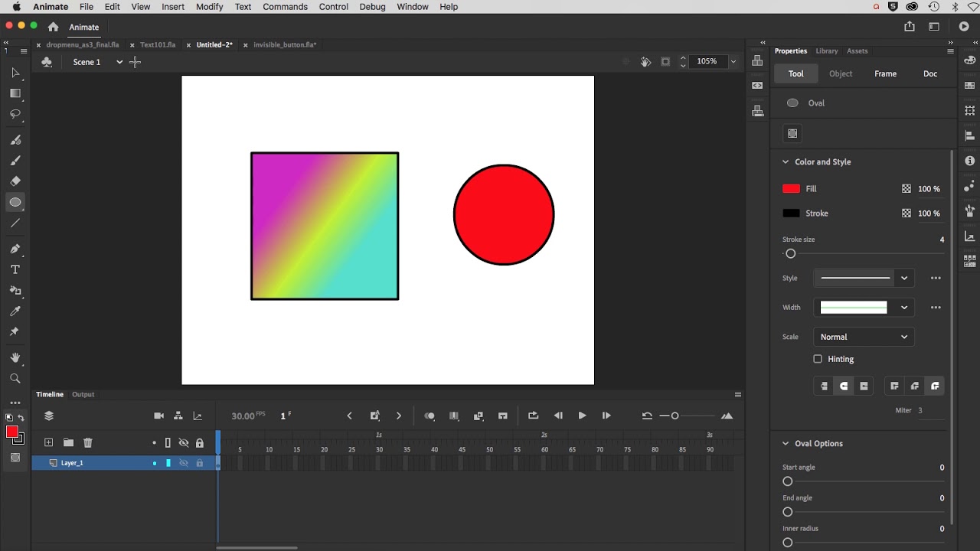Play the timeline animation
Image resolution: width=980 pixels, height=551 pixels.
pos(582,416)
